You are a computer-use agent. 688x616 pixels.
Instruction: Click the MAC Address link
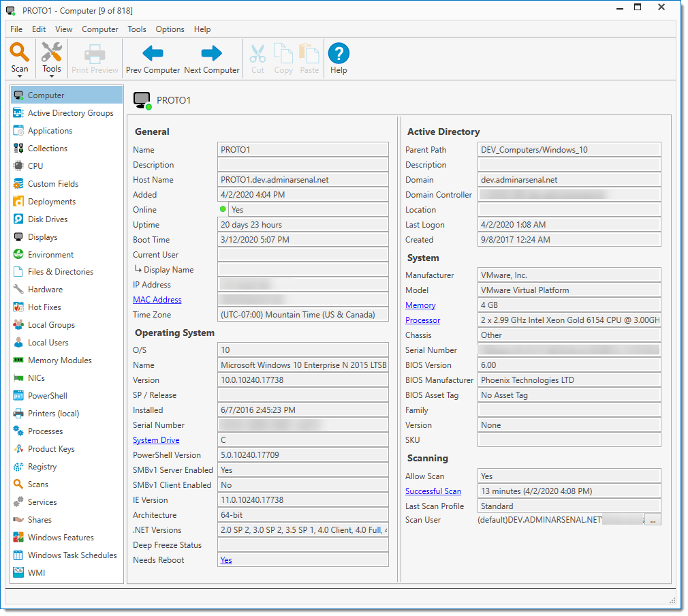[x=157, y=300]
